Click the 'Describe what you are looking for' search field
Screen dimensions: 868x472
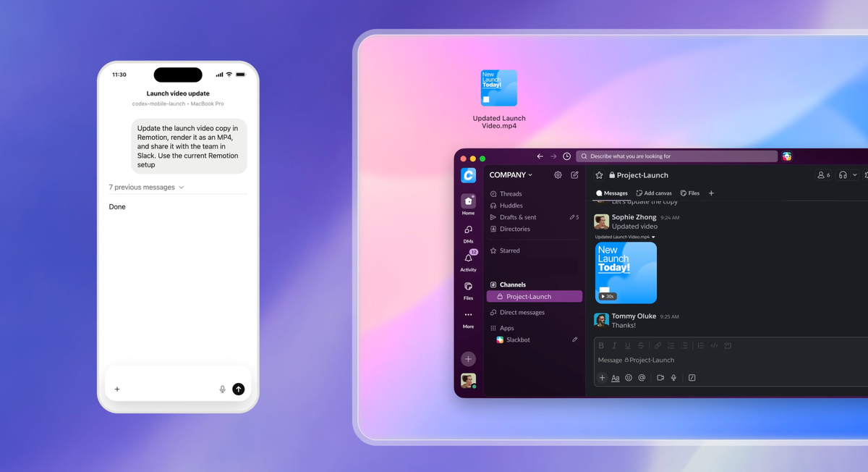(677, 156)
